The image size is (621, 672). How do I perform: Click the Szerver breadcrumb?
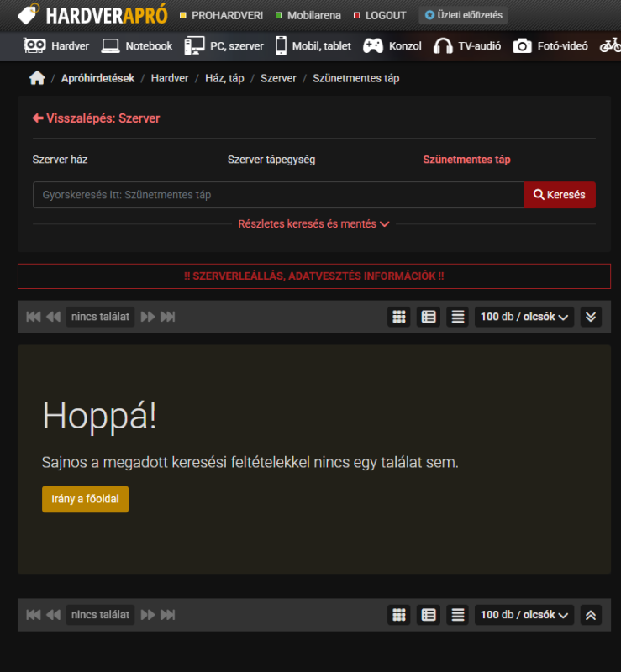point(278,78)
